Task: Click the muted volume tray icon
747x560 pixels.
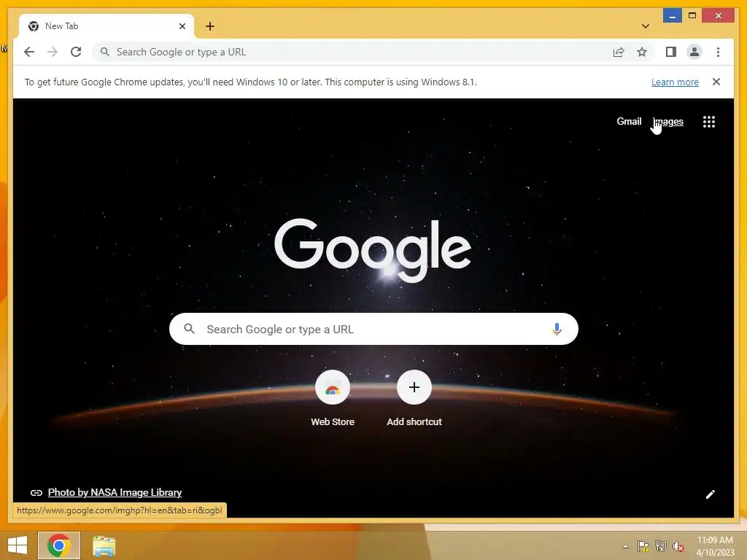Action: point(678,546)
